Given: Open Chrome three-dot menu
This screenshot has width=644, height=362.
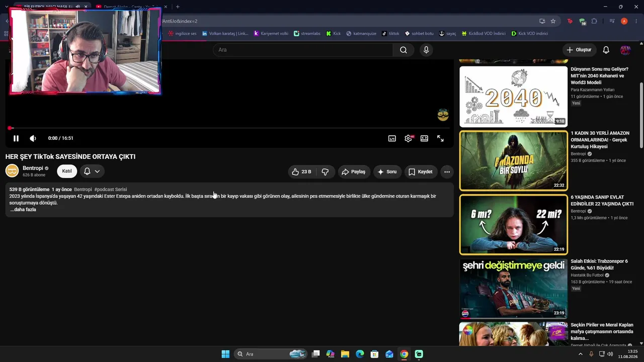Looking at the screenshot, I should [x=636, y=21].
